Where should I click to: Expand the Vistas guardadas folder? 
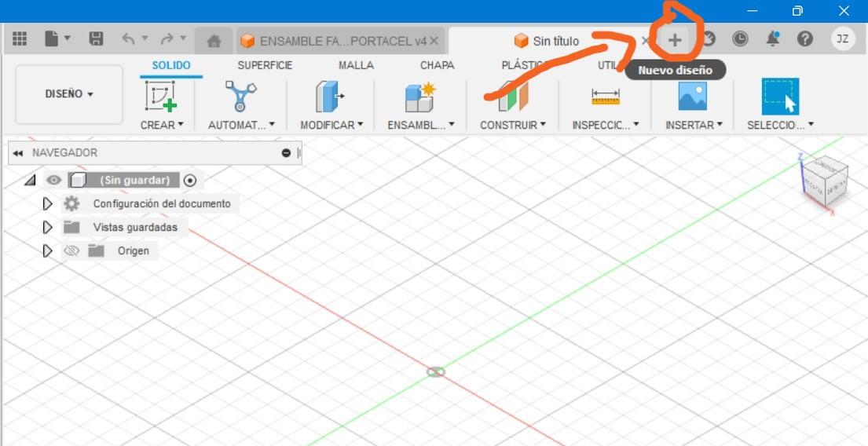coord(48,228)
